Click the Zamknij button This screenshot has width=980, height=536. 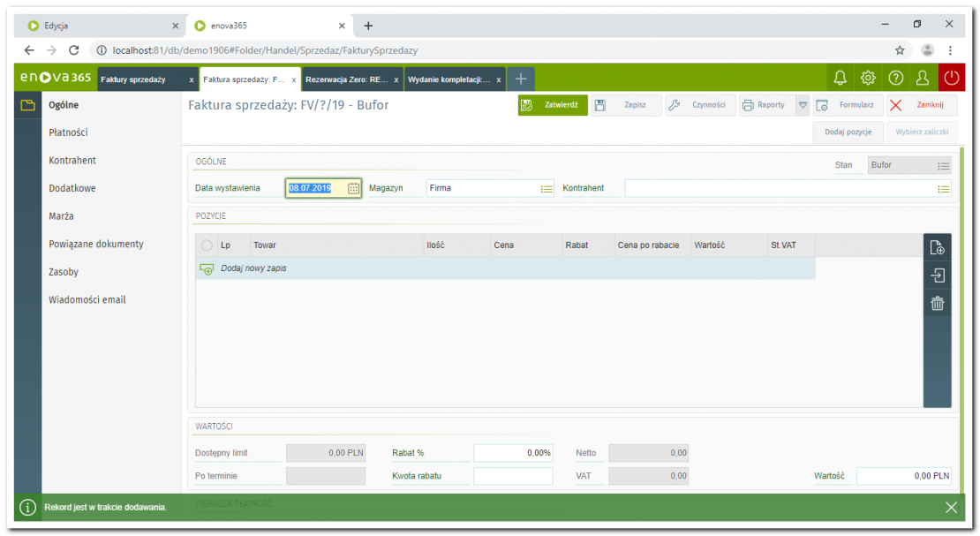922,105
